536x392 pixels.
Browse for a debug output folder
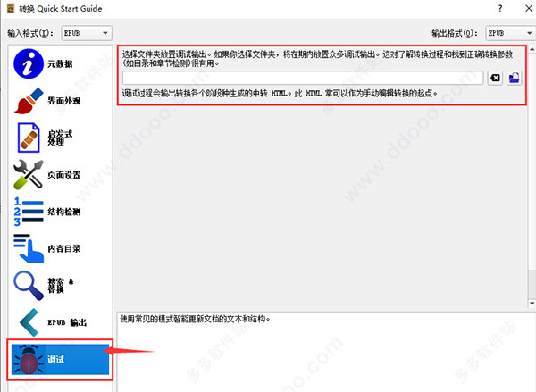tap(515, 78)
